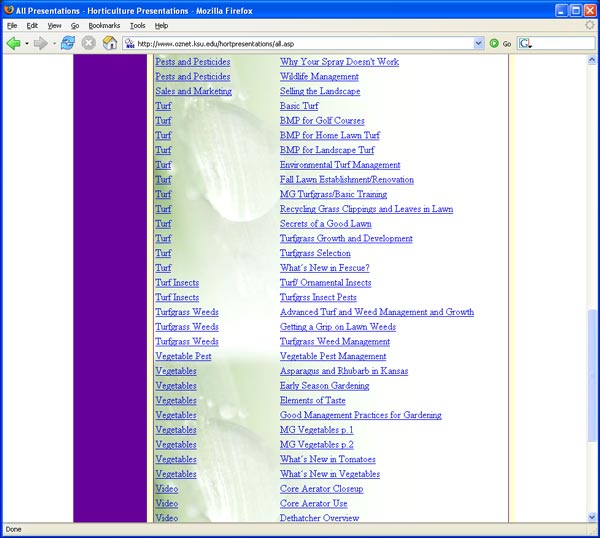Open the File menu
This screenshot has height=538, width=600.
(12, 26)
